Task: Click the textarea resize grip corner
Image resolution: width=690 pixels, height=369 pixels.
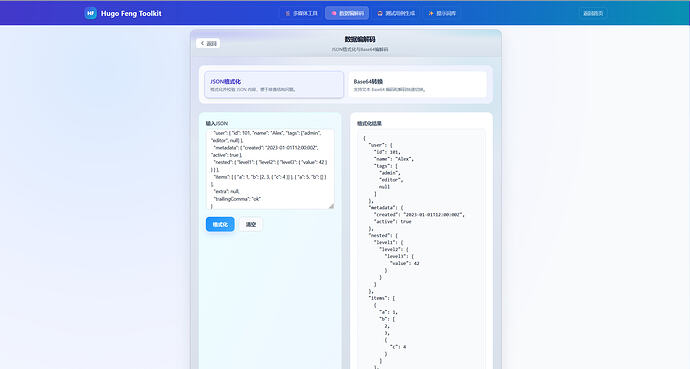Action: (x=331, y=206)
